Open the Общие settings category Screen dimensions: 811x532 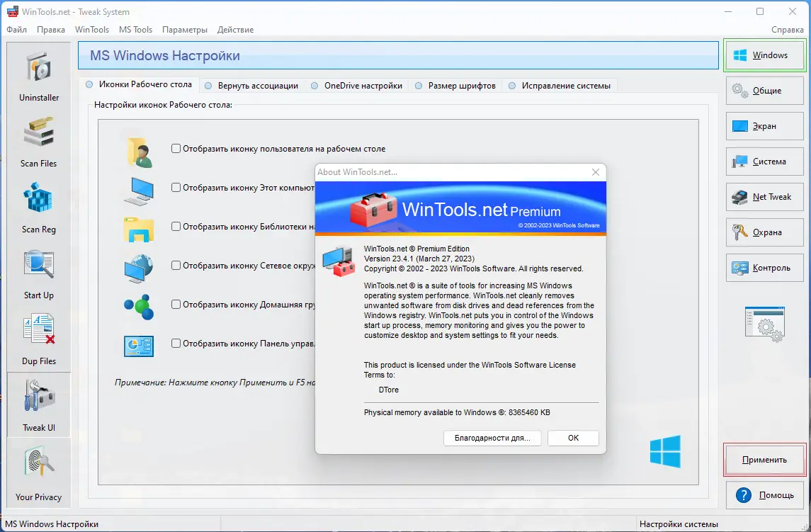click(x=764, y=91)
